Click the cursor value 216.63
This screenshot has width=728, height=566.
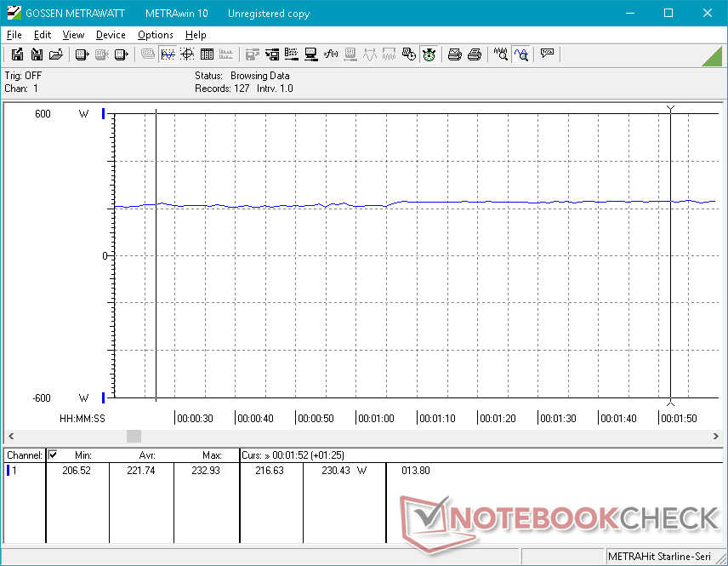[270, 471]
